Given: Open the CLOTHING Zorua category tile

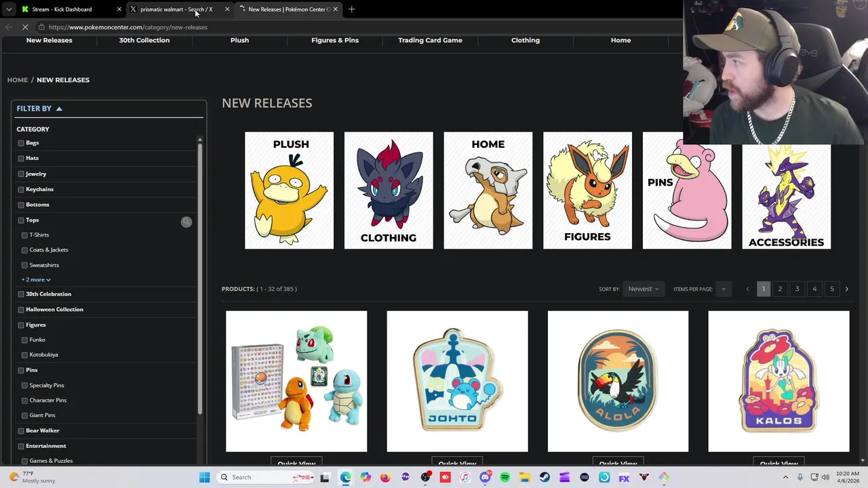Looking at the screenshot, I should pos(389,190).
